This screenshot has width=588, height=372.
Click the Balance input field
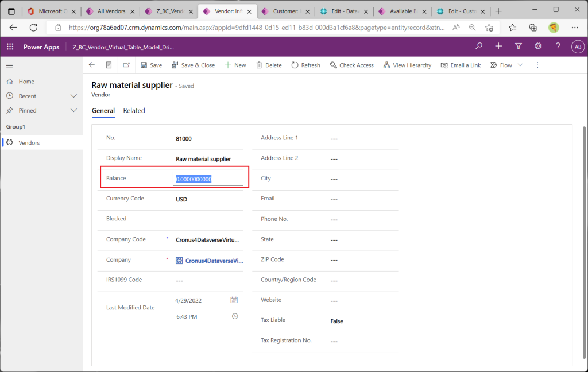pos(208,179)
